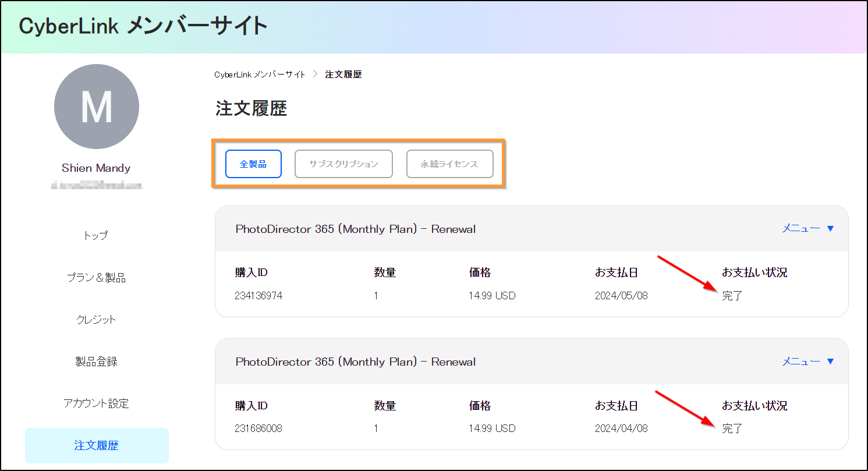
Task: Click PhotoDirector 365 title of order 231686008
Action: click(356, 362)
